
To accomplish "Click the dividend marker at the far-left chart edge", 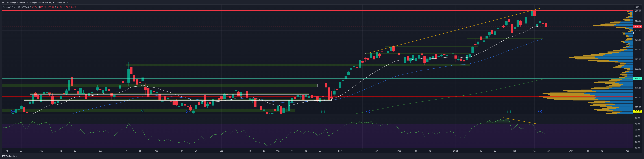I will 13,111.
